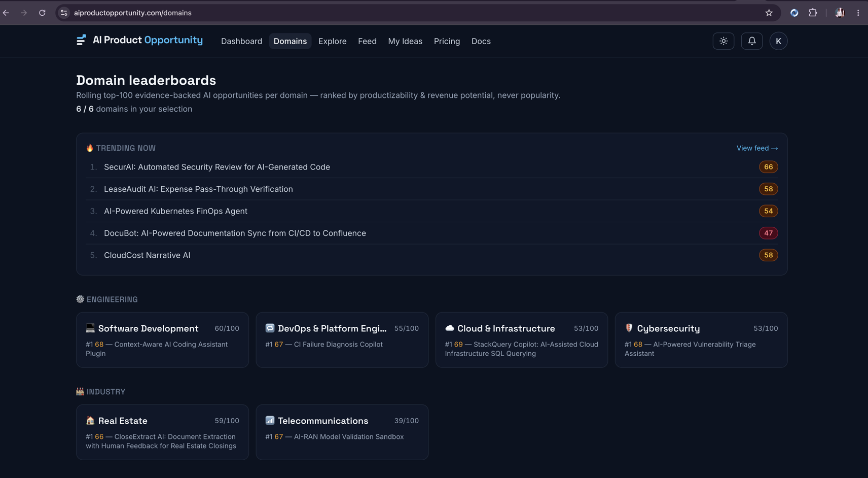Viewport: 868px width, 478px height.
Task: Click the 66 score badge for SecurAI
Action: pos(768,167)
